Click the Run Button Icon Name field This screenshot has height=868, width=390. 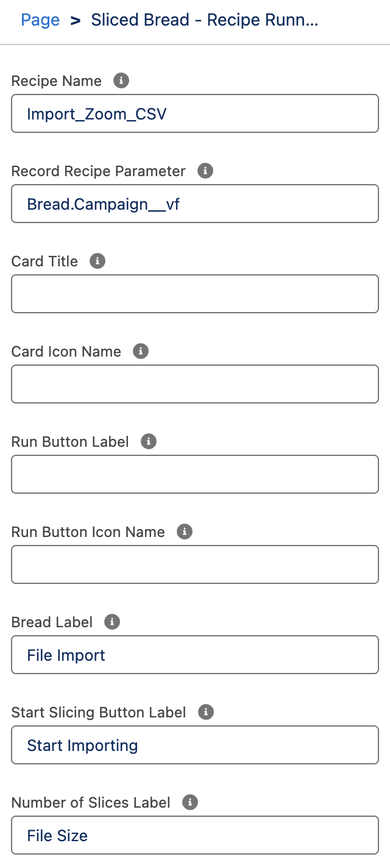click(194, 564)
